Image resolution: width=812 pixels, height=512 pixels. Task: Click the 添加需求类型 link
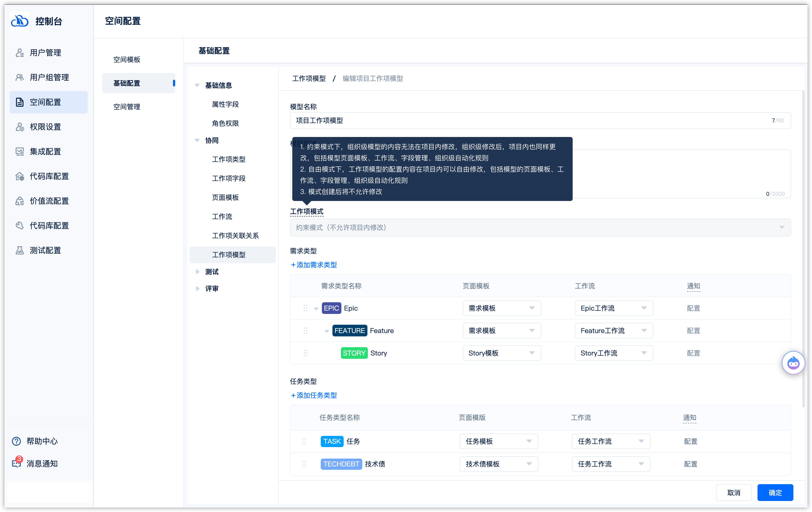pos(314,265)
